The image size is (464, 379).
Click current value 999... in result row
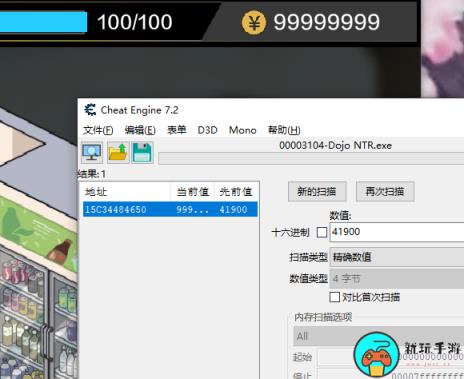click(193, 210)
